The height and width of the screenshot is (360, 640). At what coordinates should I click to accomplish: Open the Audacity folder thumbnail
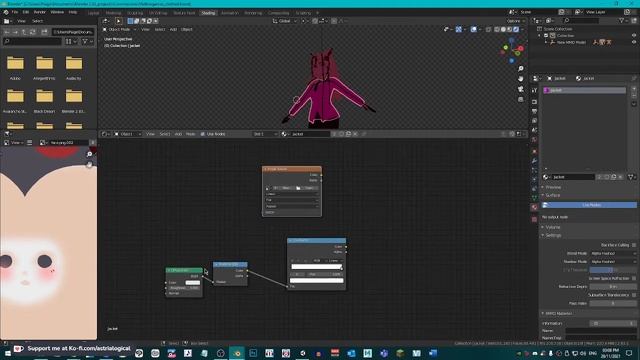[x=74, y=63]
